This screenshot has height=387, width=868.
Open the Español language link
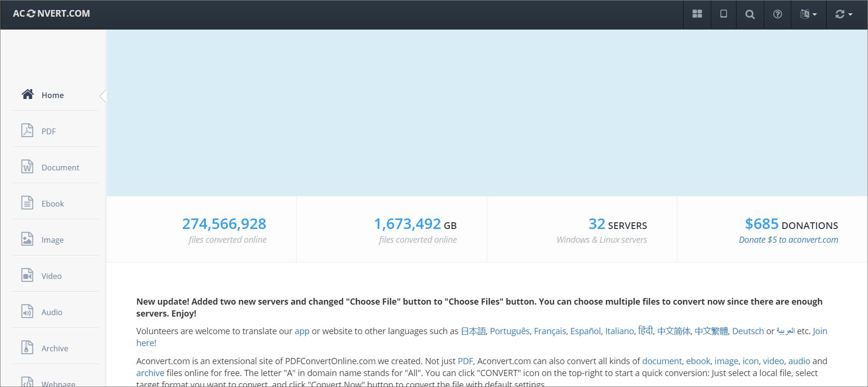585,331
